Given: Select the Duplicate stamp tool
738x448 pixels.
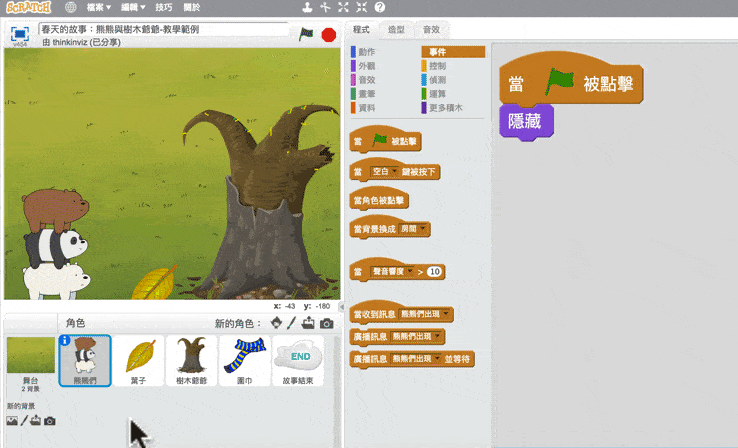Looking at the screenshot, I should [x=307, y=7].
